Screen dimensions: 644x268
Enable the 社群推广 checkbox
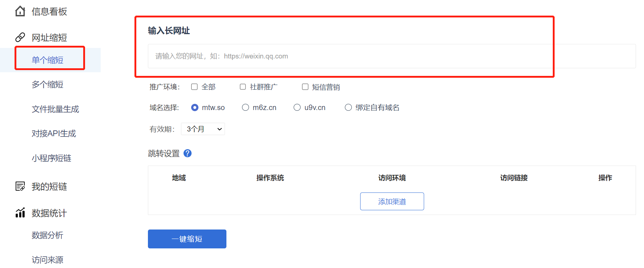243,87
